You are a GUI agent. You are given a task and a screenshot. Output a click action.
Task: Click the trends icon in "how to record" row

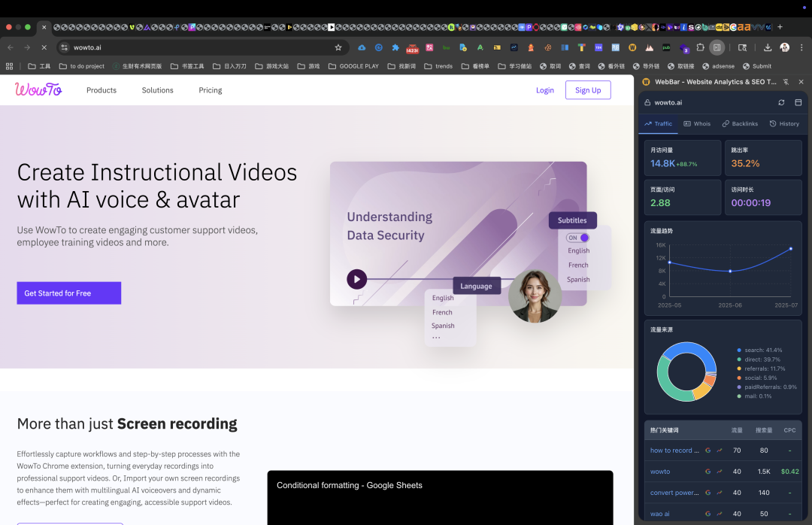[720, 451]
